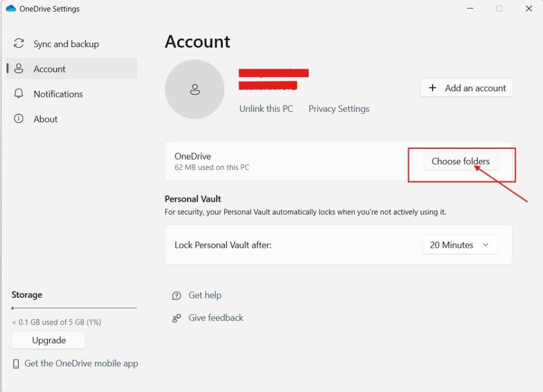
Task: Click the Personal Vault heading
Action: click(192, 199)
